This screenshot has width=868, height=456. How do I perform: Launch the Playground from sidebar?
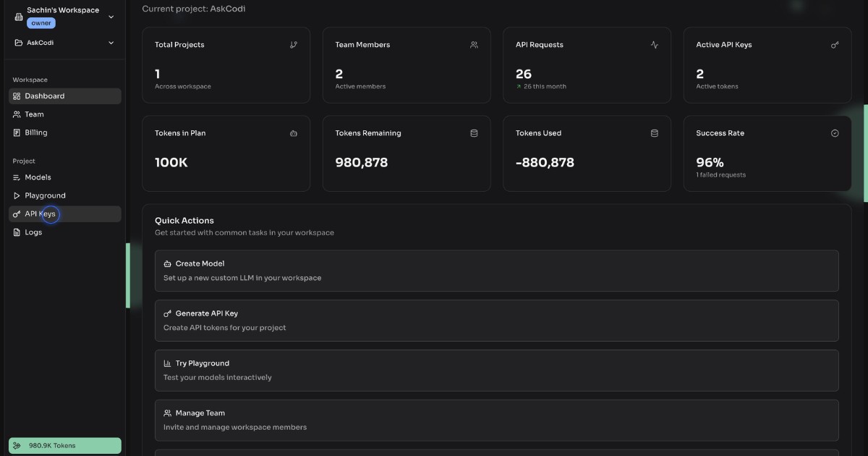pos(65,195)
